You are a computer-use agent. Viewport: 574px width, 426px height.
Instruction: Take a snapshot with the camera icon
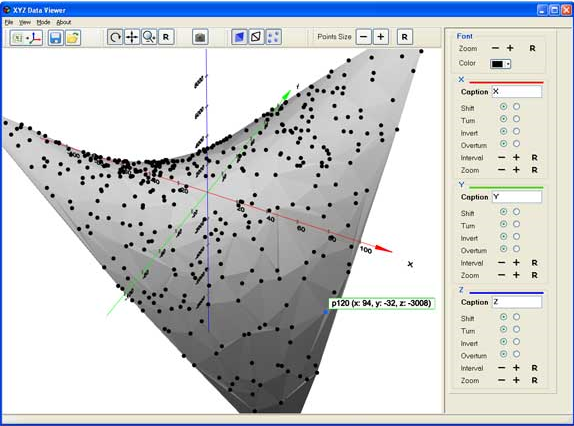[x=200, y=37]
